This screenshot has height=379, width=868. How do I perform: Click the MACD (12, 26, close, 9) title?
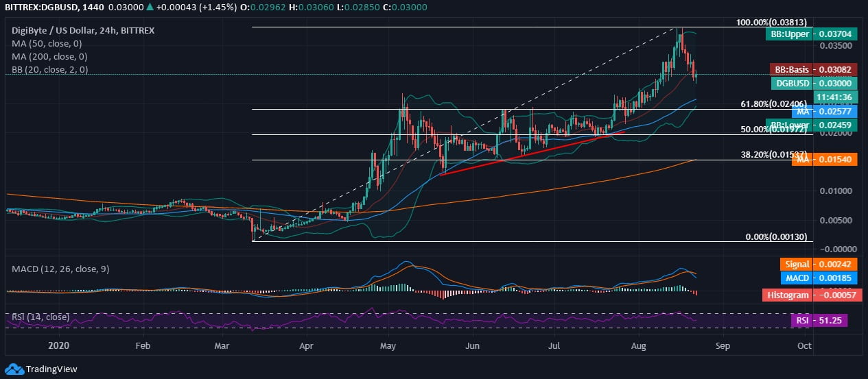point(60,269)
